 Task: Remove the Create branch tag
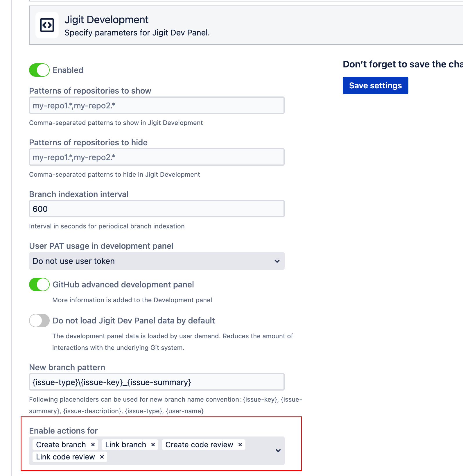tap(93, 445)
